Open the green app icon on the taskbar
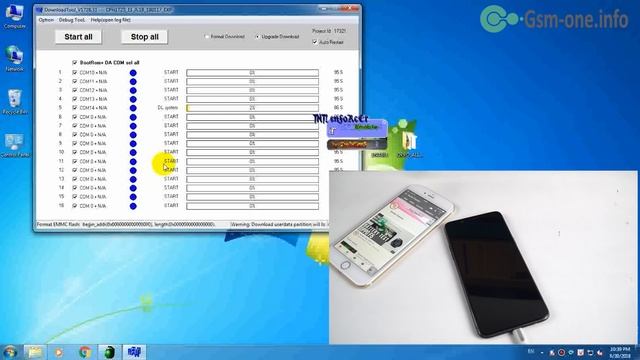640x360 pixels. [x=109, y=352]
